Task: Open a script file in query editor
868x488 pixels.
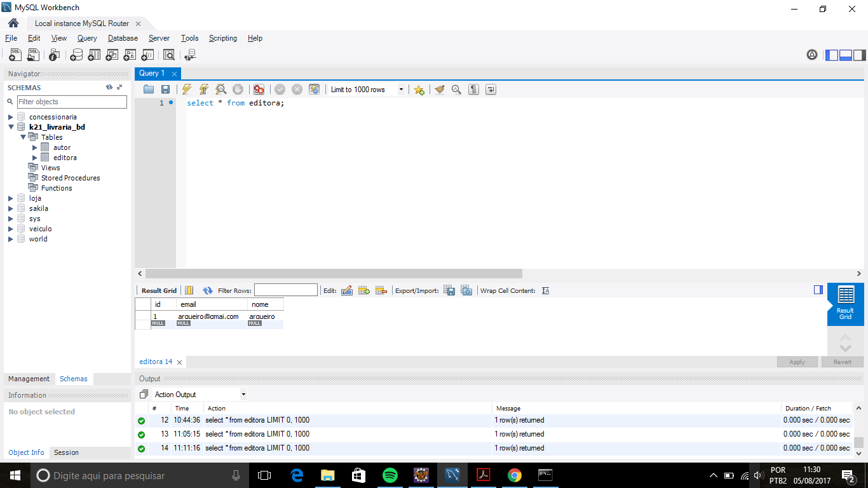Action: pyautogui.click(x=149, y=90)
